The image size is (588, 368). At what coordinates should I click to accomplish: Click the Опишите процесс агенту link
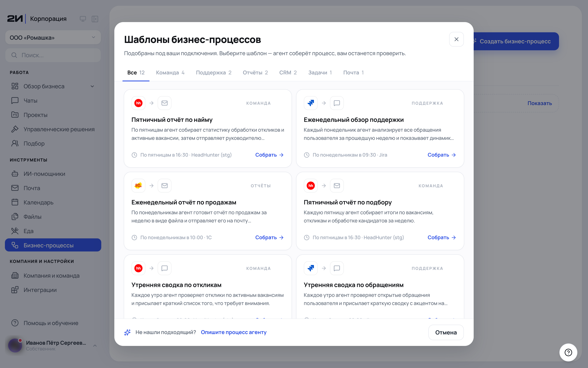(x=234, y=332)
